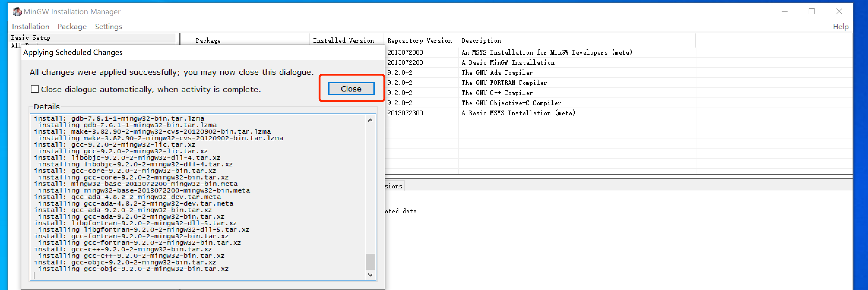Select Basic Setup in the left panel

point(31,37)
